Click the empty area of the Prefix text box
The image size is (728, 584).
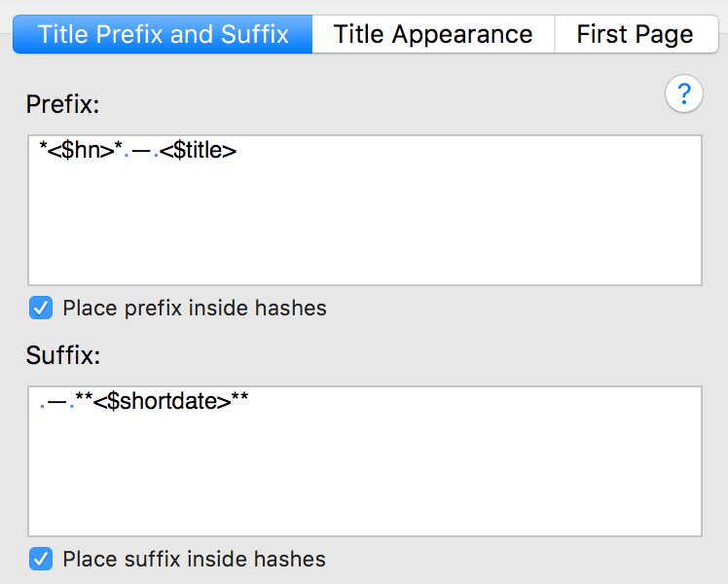(365, 223)
